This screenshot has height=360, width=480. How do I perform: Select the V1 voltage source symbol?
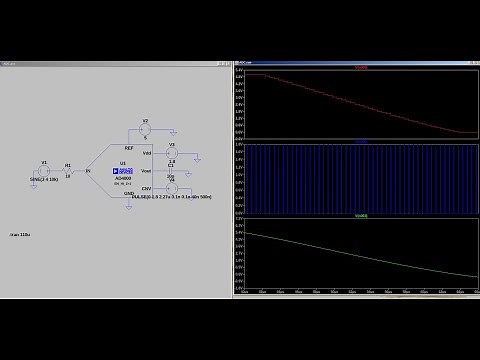click(x=44, y=171)
